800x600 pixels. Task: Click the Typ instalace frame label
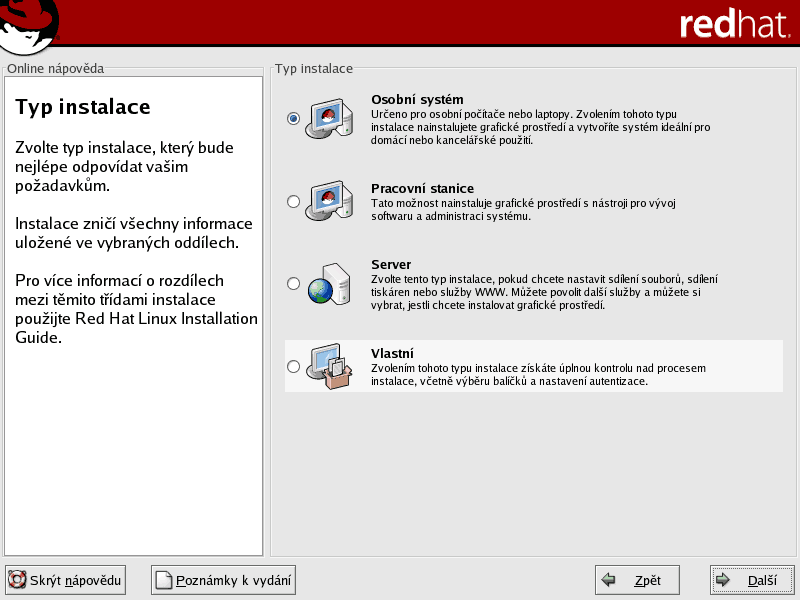pyautogui.click(x=314, y=68)
